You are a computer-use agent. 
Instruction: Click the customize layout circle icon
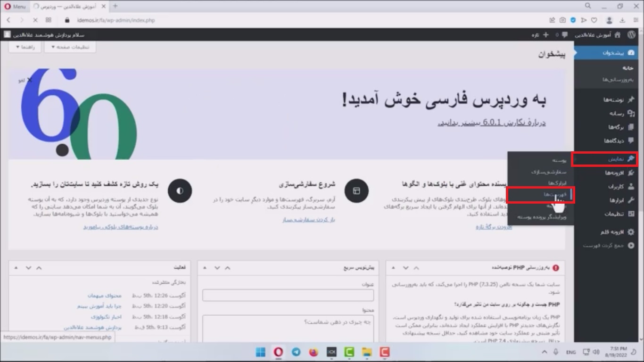[x=357, y=191]
